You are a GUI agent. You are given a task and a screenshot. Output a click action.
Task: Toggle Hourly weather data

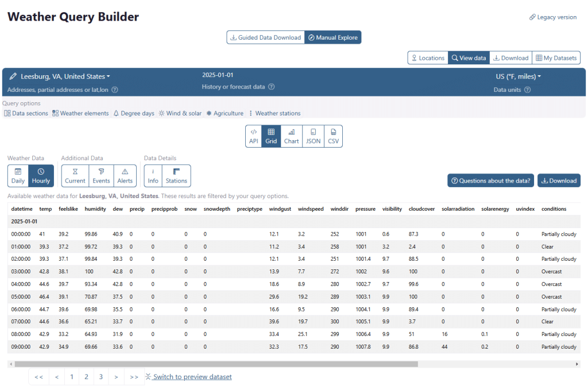coord(41,176)
